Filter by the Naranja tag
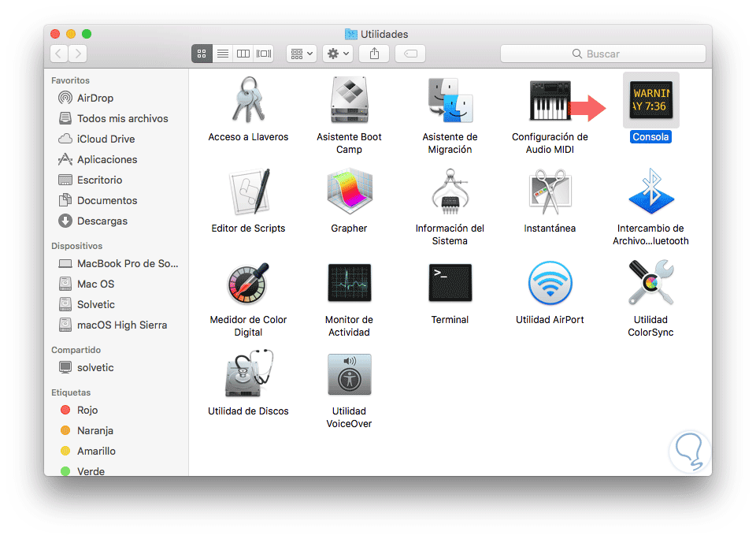The image size is (756, 539). click(116, 430)
